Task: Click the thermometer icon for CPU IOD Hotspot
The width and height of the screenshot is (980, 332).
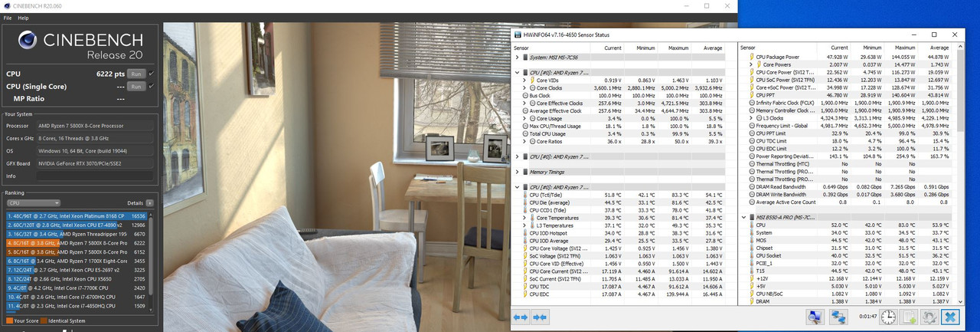Action: [x=524, y=233]
